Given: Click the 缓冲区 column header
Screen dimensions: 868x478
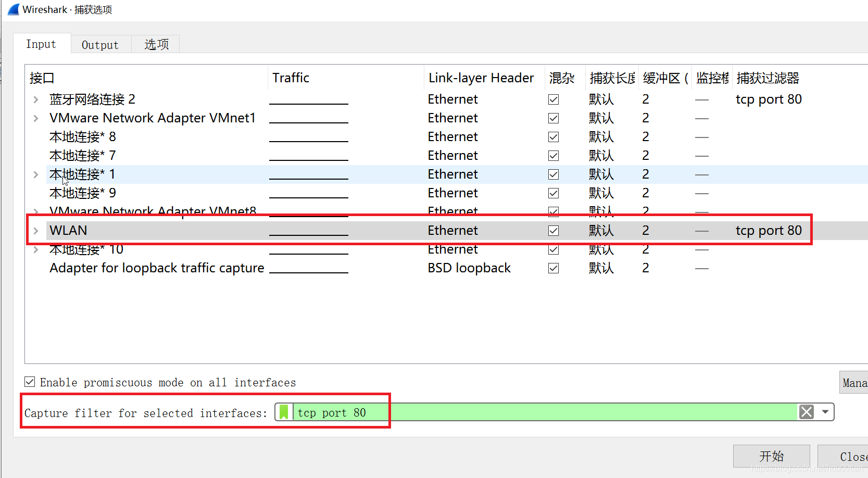Looking at the screenshot, I should pos(665,78).
